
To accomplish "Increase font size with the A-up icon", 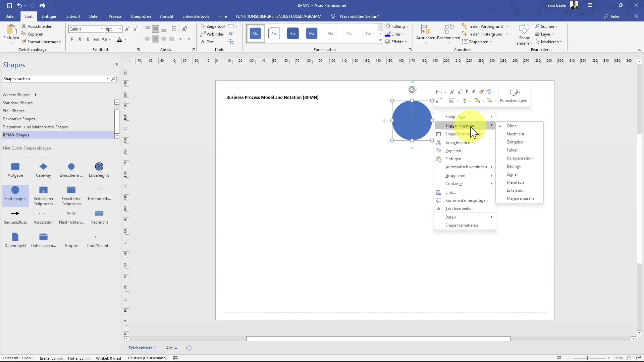I will coord(127,29).
